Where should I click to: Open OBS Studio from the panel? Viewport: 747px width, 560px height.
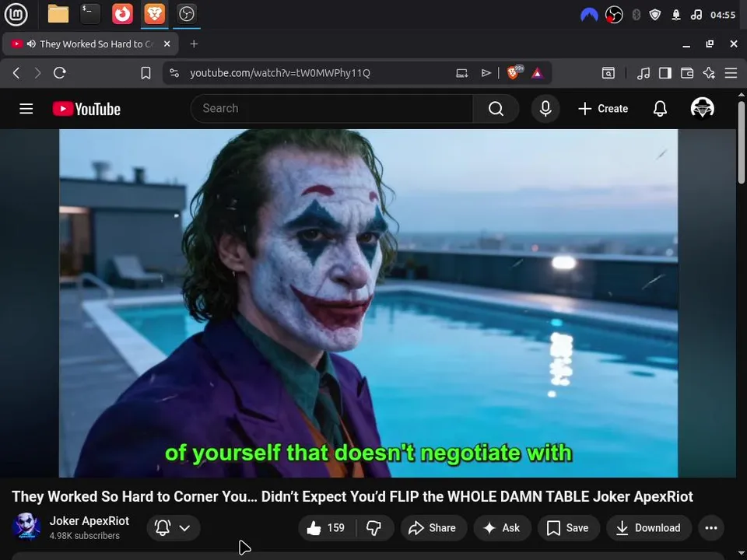coord(186,14)
